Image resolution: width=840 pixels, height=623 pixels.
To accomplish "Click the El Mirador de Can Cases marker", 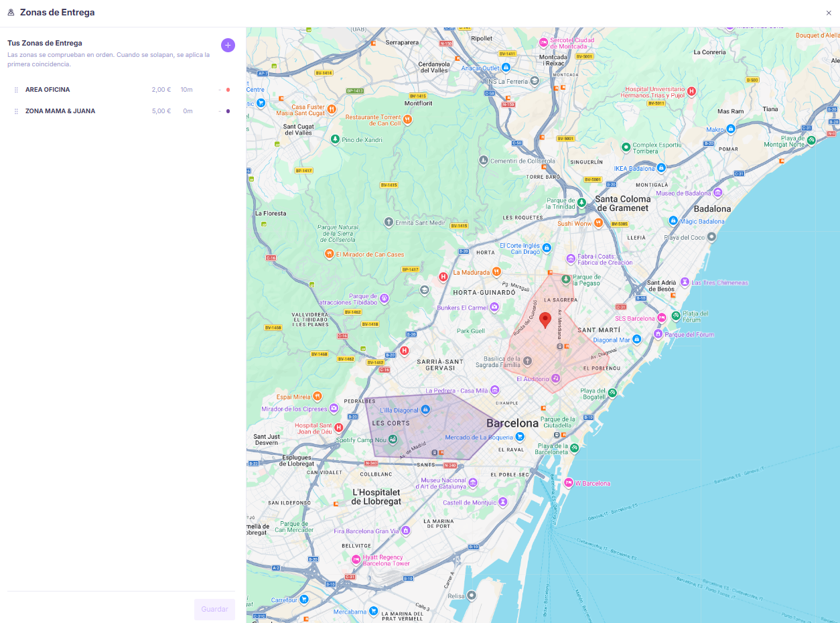I will tap(329, 254).
